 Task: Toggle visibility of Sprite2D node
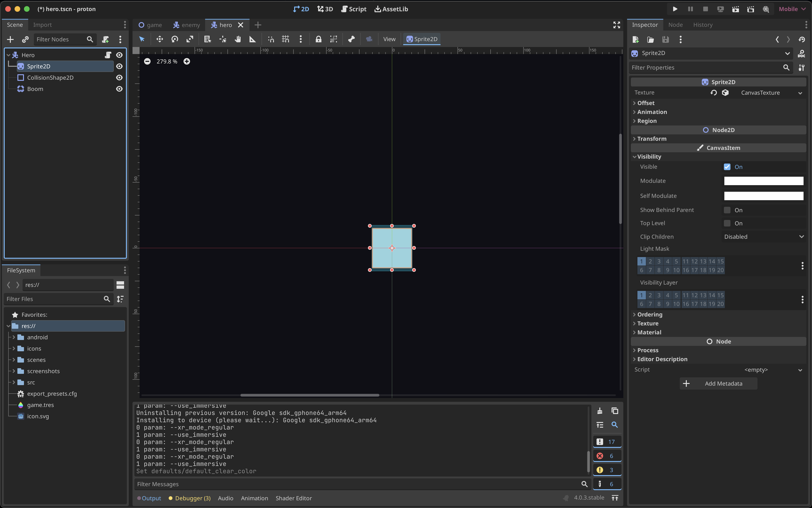pyautogui.click(x=119, y=66)
